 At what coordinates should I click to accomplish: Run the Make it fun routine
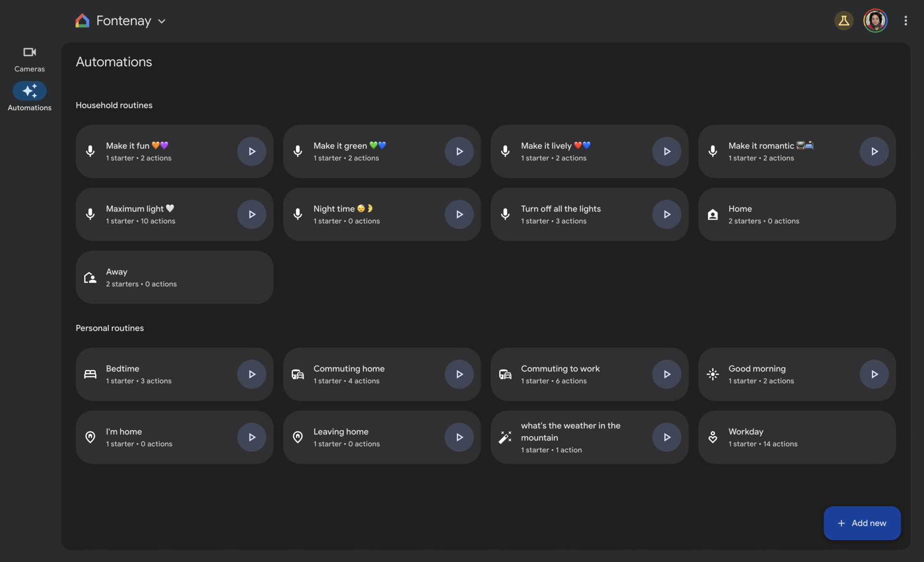pyautogui.click(x=251, y=152)
